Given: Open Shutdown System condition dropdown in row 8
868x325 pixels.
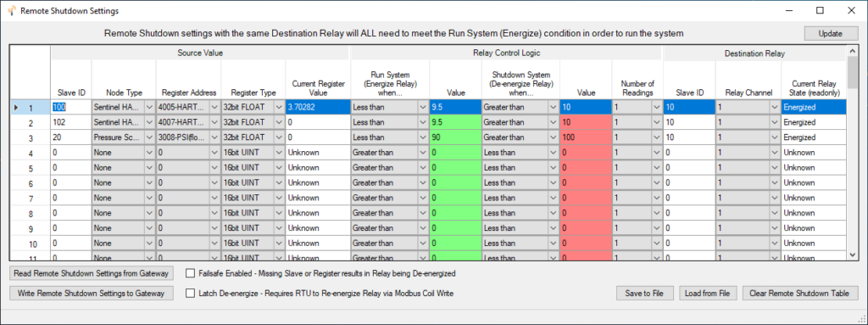Looking at the screenshot, I should point(553,213).
